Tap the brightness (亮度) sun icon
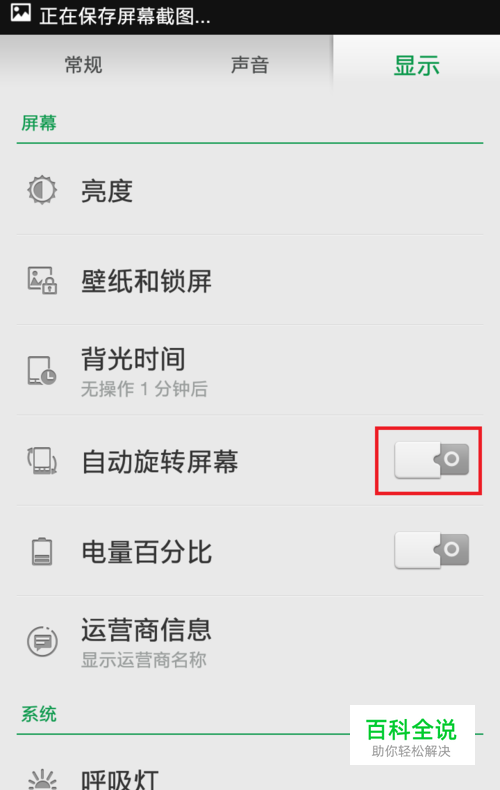500x790 pixels. (42, 190)
